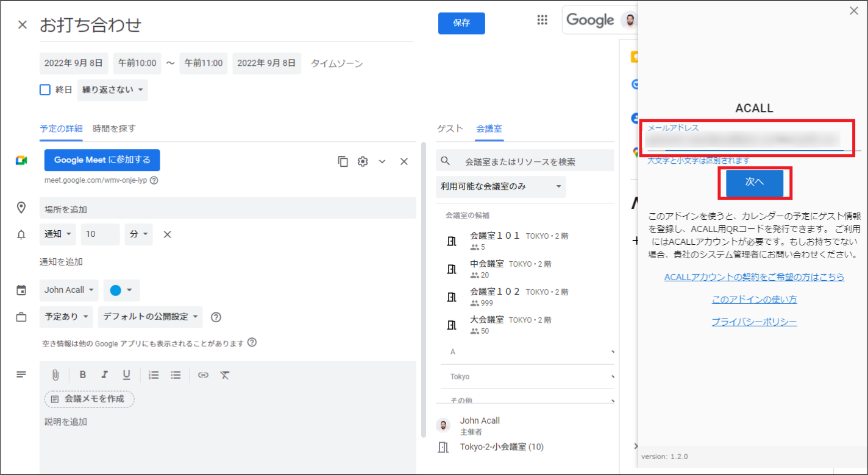Close the ACALL add-in panel

(x=854, y=10)
